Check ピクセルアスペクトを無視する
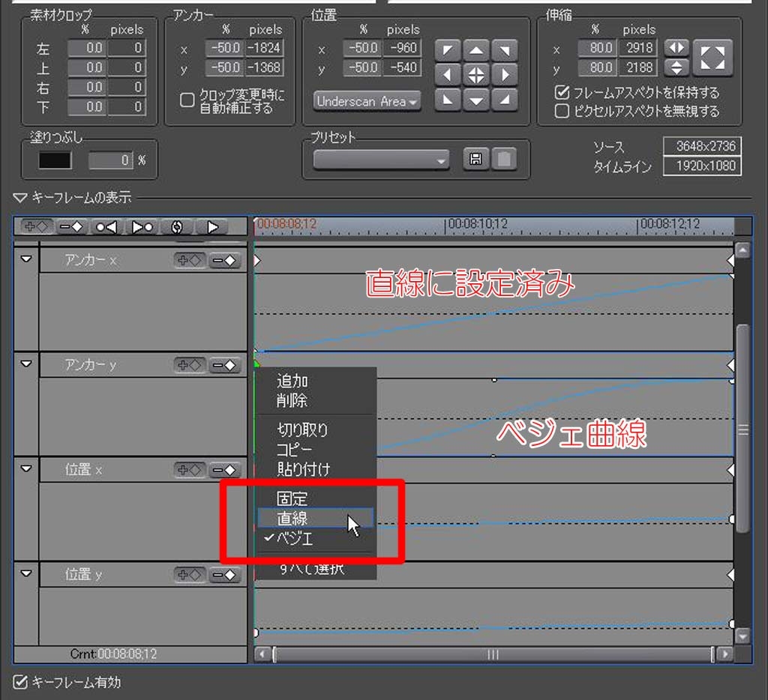Viewport: 768px width, 700px height. [562, 111]
